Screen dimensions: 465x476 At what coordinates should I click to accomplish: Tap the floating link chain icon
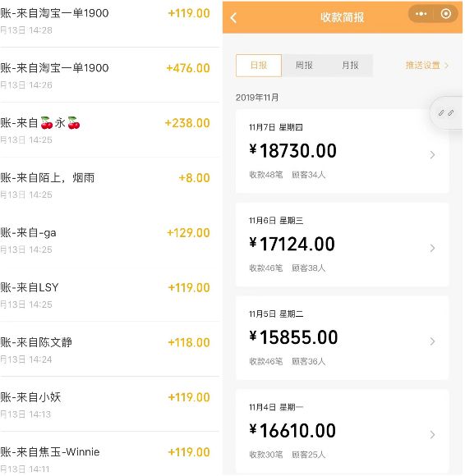[446, 113]
